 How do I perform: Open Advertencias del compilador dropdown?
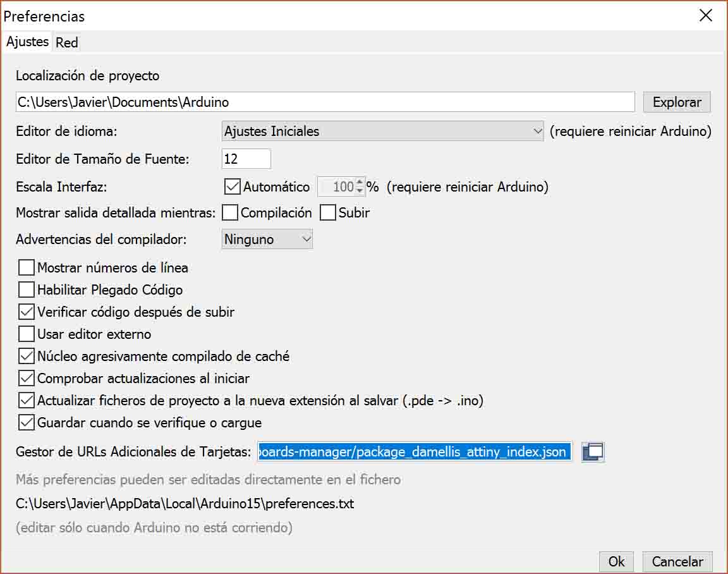267,239
